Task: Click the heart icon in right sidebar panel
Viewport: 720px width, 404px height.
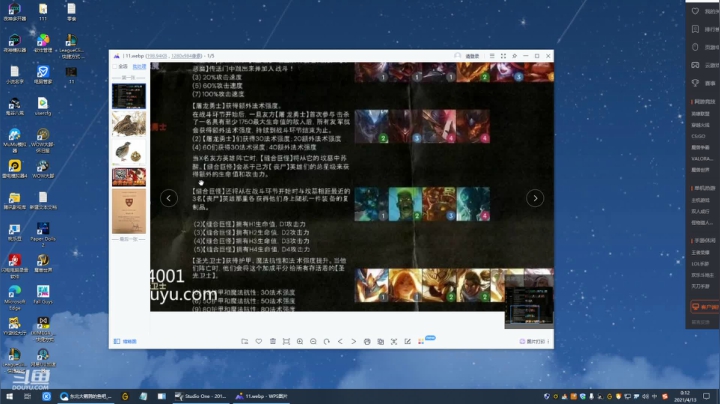Action: click(695, 11)
